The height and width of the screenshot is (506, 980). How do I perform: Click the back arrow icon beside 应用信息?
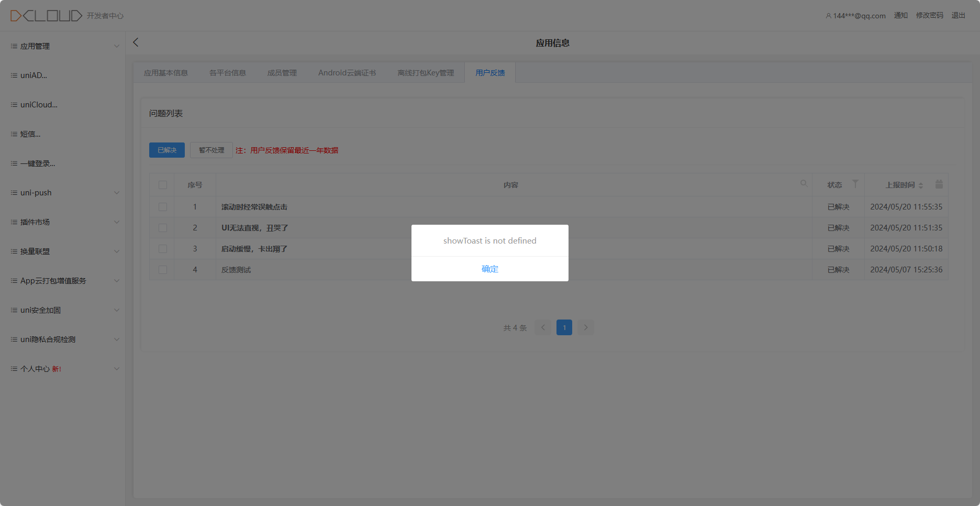coord(136,42)
